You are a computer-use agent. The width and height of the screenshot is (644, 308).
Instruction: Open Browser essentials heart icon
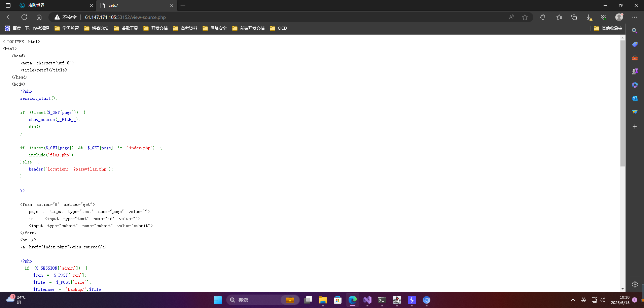pyautogui.click(x=604, y=17)
